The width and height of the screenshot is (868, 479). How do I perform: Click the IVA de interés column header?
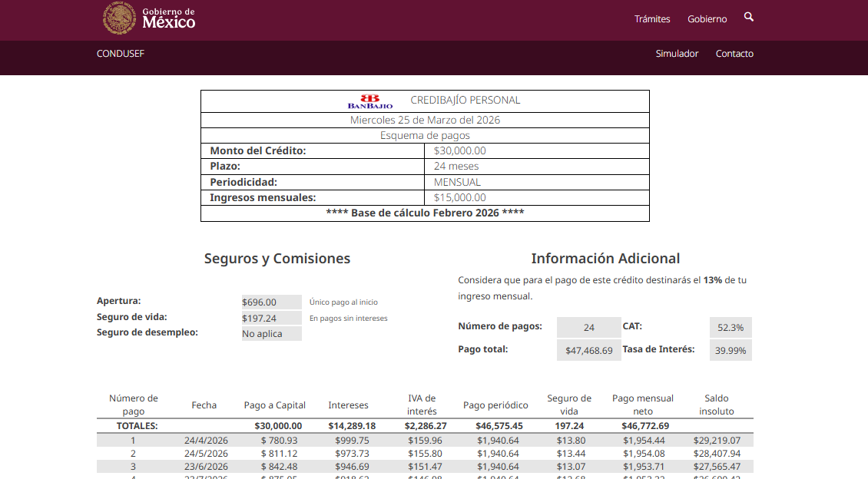[x=422, y=405]
